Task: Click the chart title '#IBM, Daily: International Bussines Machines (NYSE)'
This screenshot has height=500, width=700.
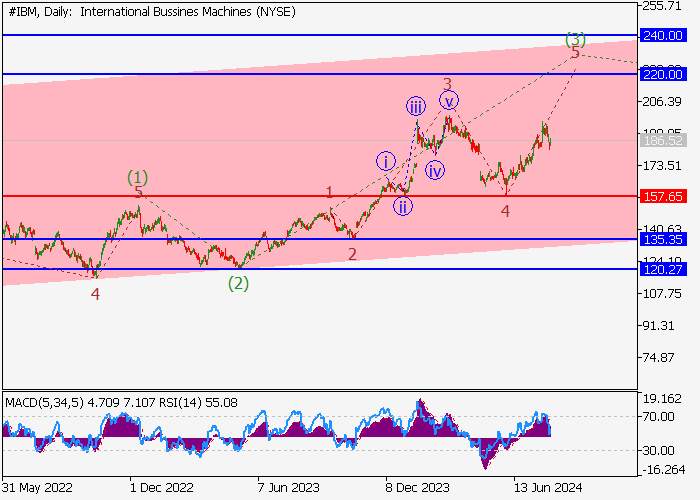Action: 152,12
